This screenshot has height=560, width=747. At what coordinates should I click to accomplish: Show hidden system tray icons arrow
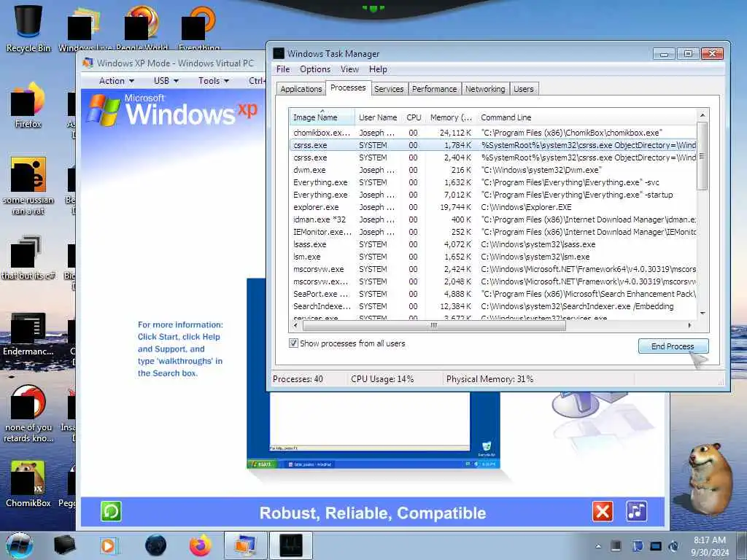(x=598, y=546)
